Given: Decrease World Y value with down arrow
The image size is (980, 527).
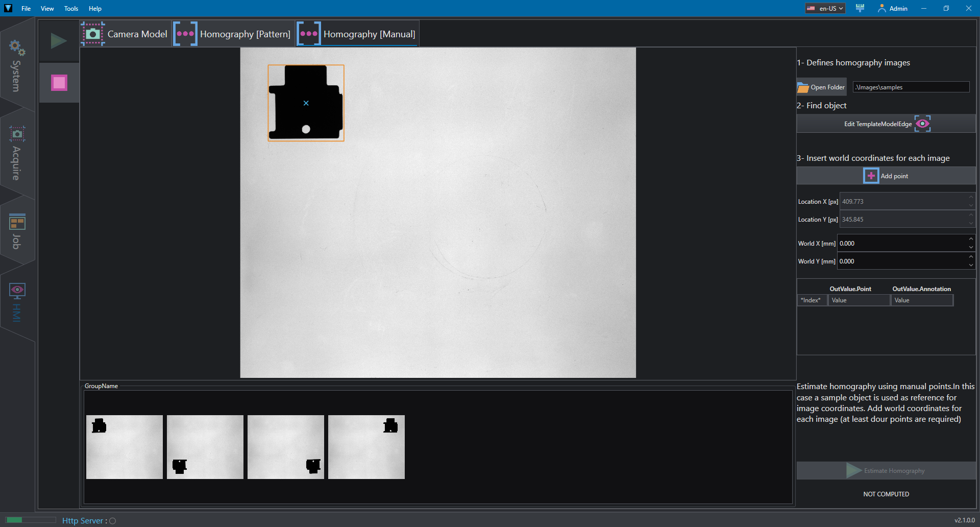Looking at the screenshot, I should tap(971, 265).
